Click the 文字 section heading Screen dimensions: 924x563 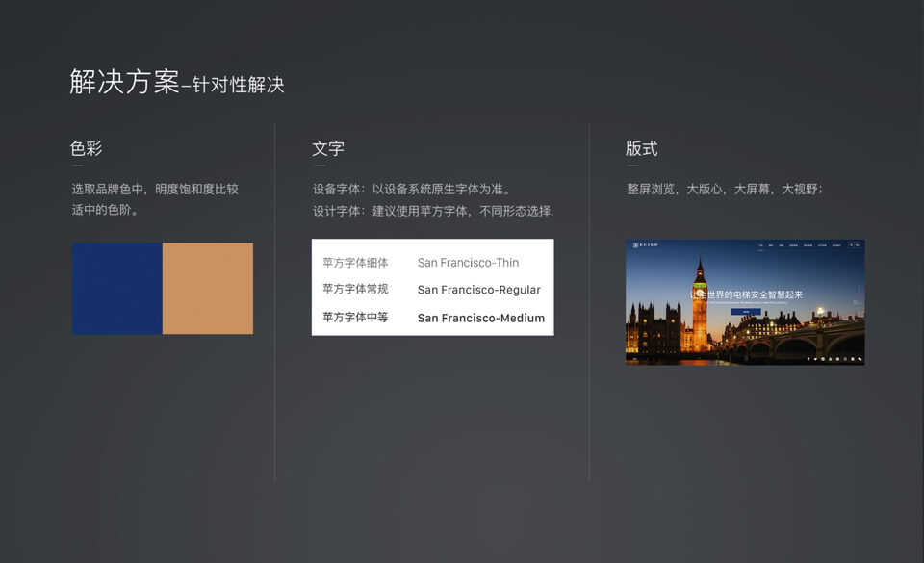click(328, 149)
